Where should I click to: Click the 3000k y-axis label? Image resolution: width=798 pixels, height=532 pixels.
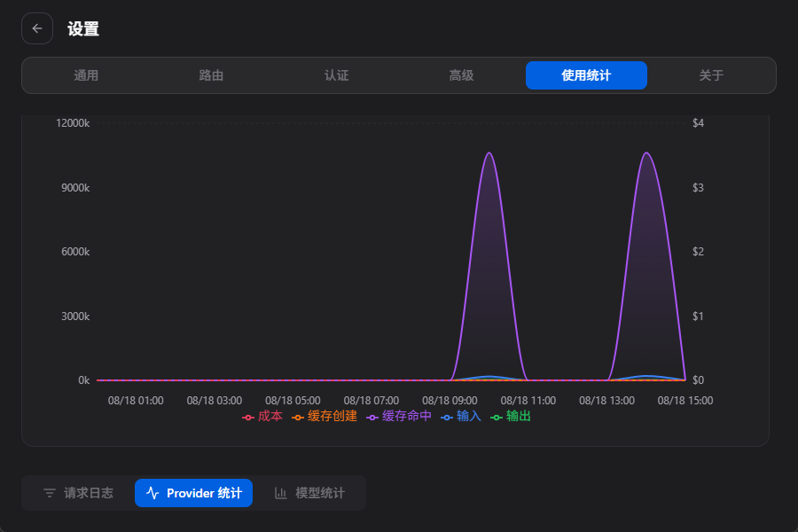75,317
